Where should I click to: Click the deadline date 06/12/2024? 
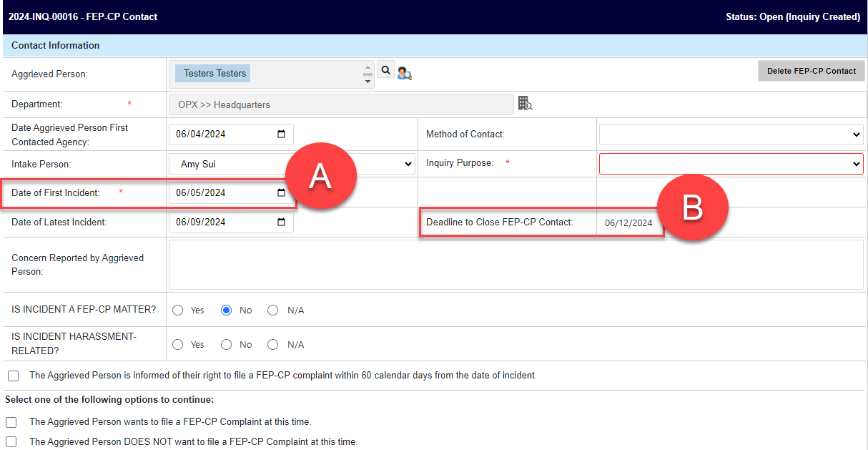[628, 222]
